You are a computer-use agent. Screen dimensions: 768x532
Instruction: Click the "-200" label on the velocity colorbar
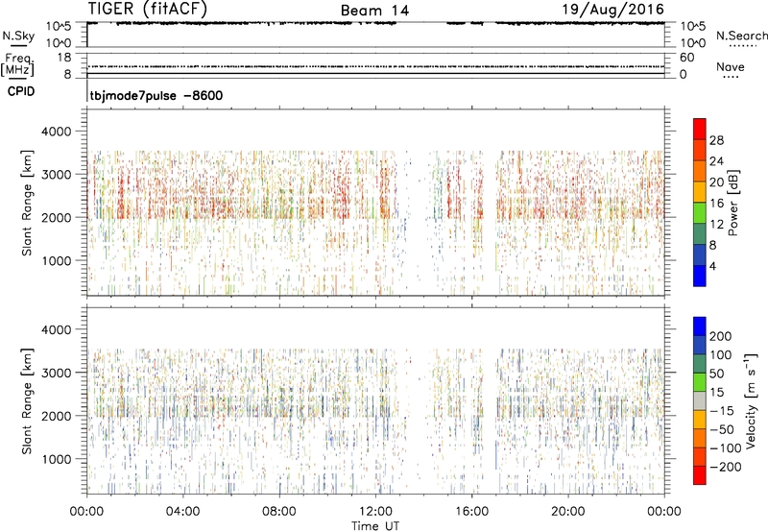click(726, 467)
